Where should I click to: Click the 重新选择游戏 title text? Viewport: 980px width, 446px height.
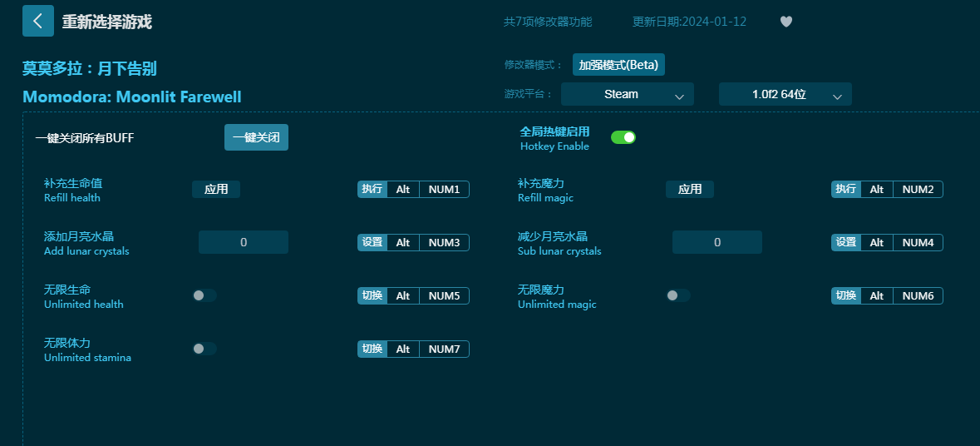(x=107, y=22)
